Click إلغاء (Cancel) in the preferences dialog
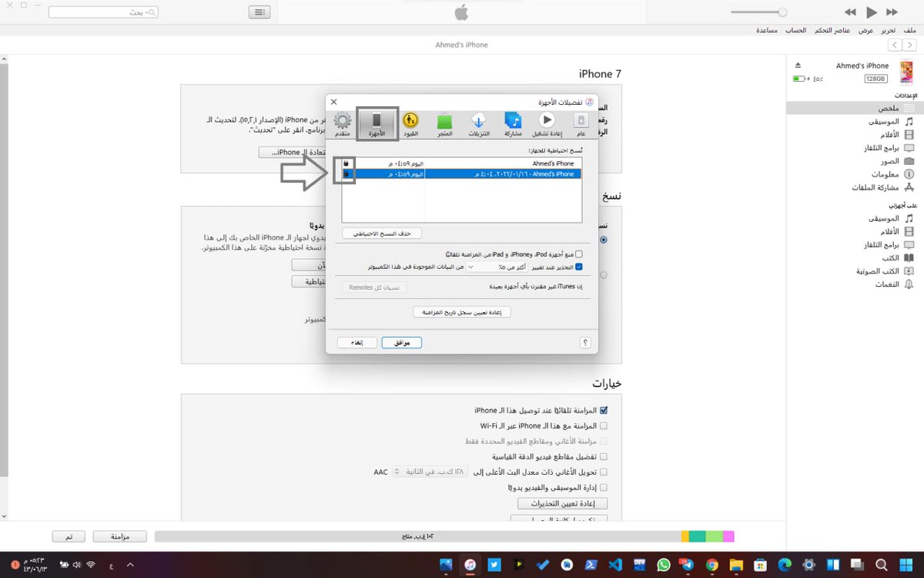This screenshot has height=578, width=924. point(357,342)
